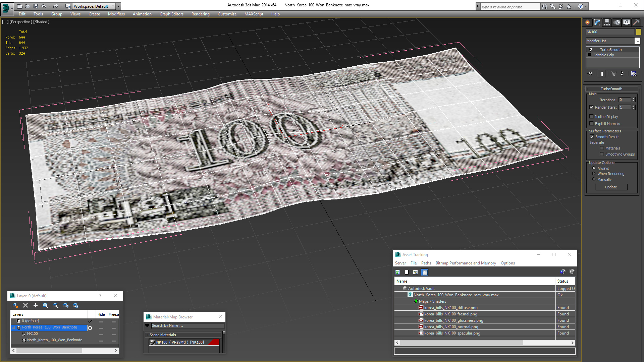Click Freeze/Unfreeze All Layers icon
644x362 pixels.
point(76,305)
